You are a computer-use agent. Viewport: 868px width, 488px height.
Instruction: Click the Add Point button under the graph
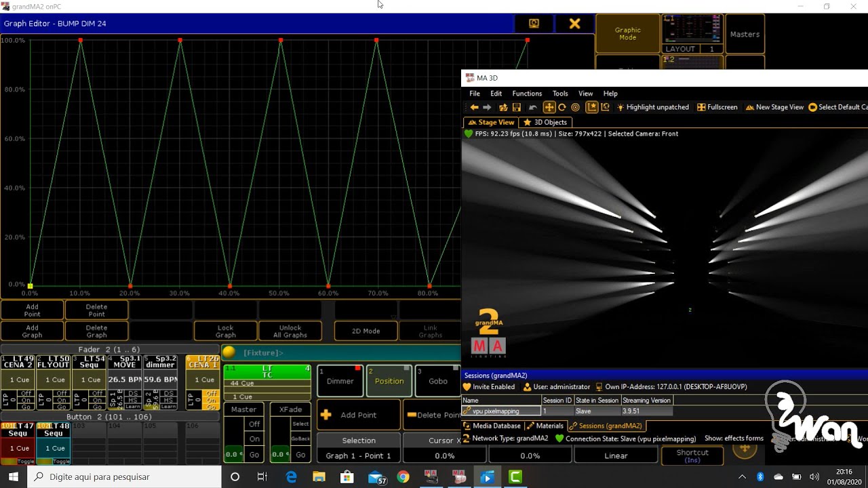tap(32, 310)
